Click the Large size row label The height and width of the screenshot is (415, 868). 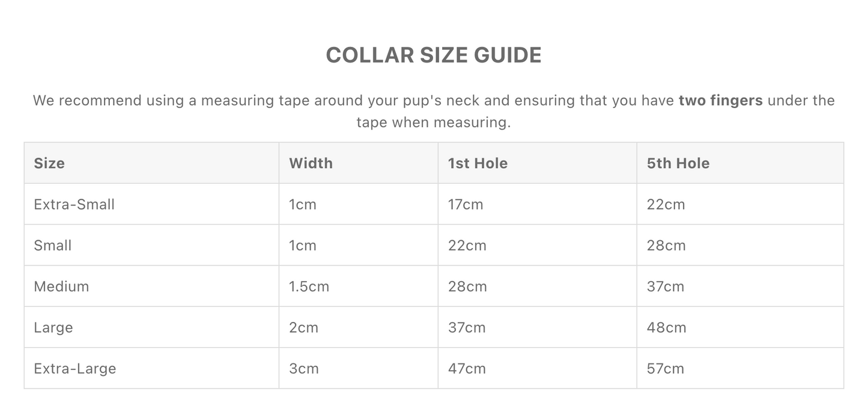[x=53, y=328]
